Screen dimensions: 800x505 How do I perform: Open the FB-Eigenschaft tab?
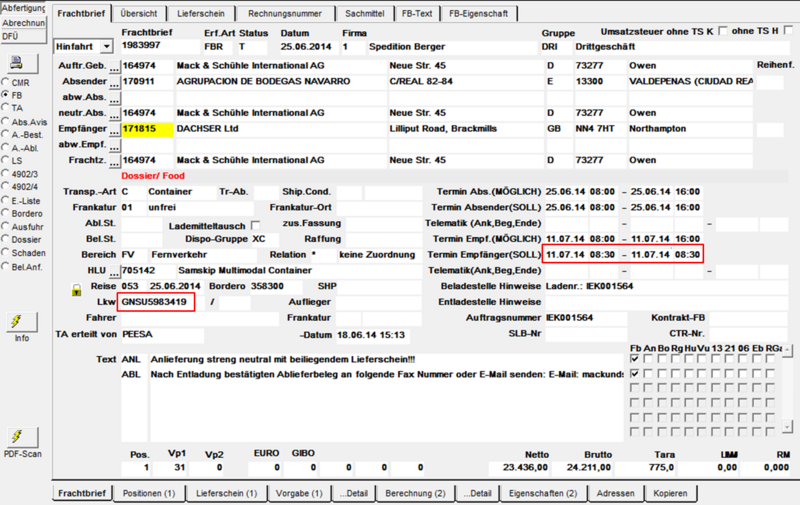tap(479, 14)
